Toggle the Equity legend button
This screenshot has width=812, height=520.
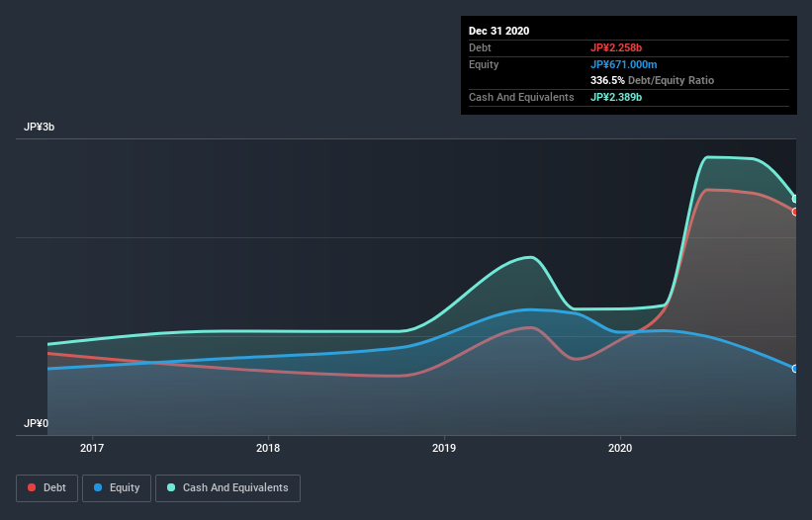pyautogui.click(x=117, y=488)
